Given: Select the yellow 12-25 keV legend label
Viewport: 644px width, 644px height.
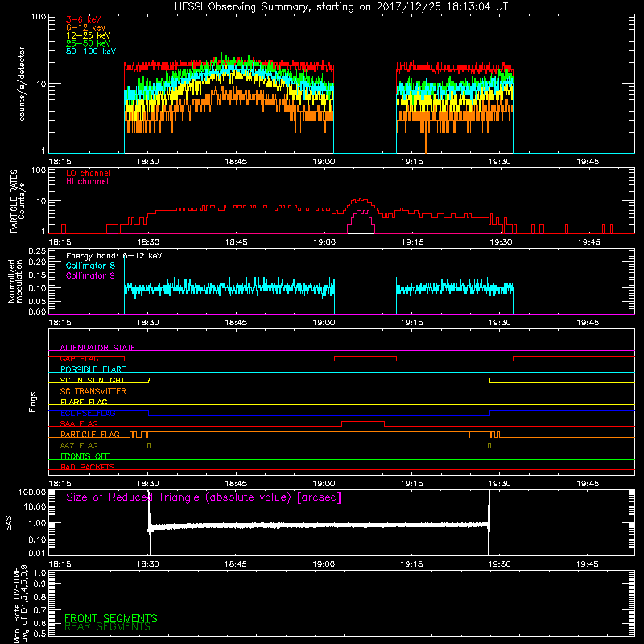Looking at the screenshot, I should (x=89, y=35).
